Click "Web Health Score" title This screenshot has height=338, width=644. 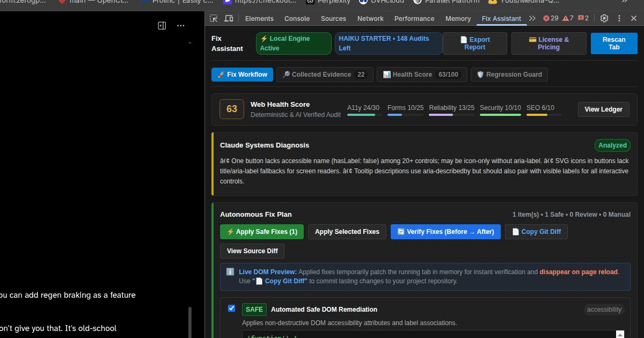[x=280, y=105]
